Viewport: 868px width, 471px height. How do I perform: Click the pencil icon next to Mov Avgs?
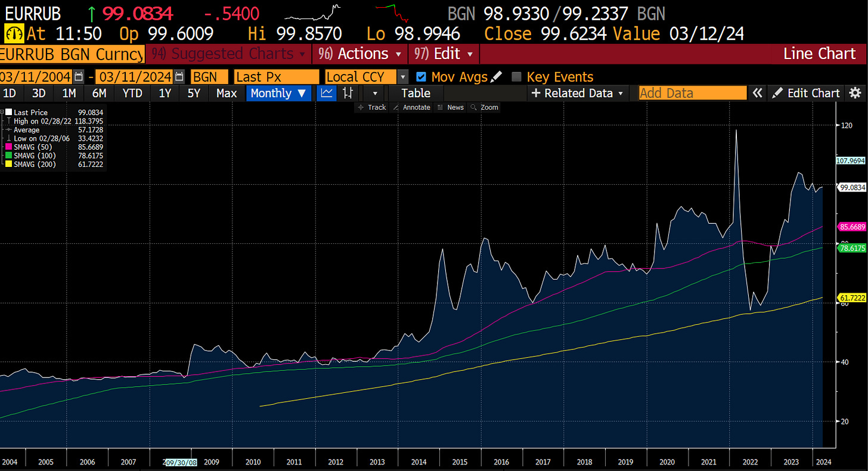click(497, 77)
